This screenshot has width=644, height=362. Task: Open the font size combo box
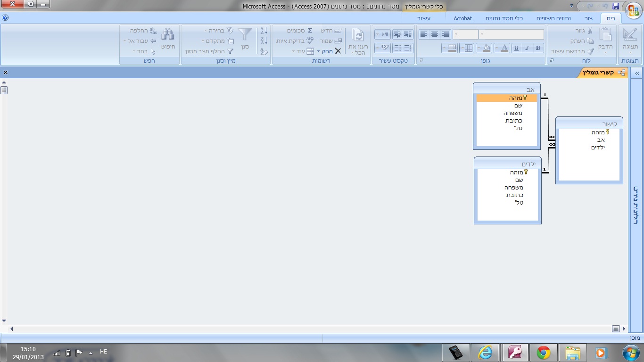coord(465,34)
